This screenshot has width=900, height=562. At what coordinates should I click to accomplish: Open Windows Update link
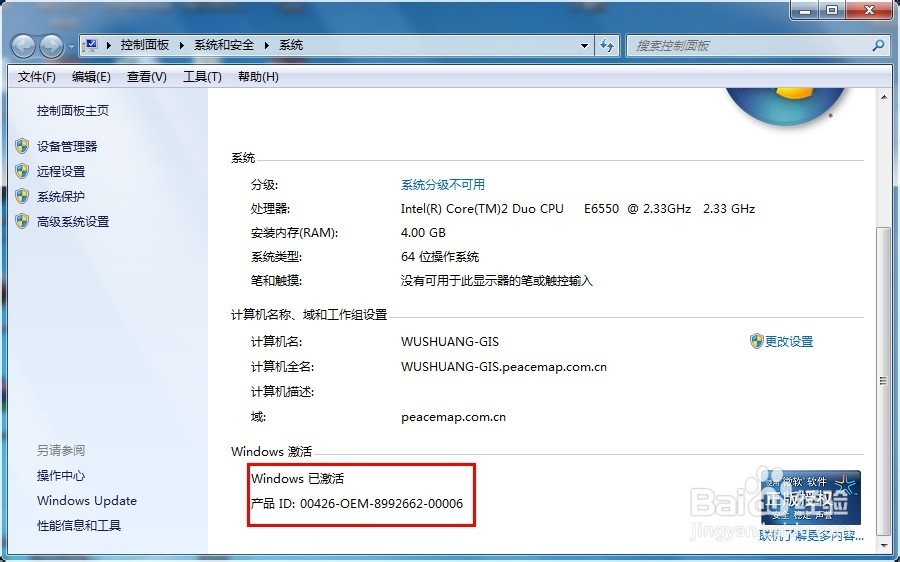[87, 501]
